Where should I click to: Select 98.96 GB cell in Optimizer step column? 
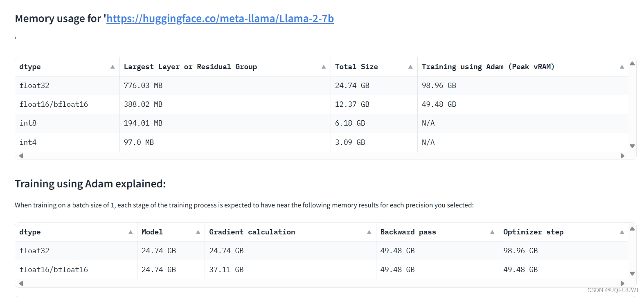pos(563,251)
